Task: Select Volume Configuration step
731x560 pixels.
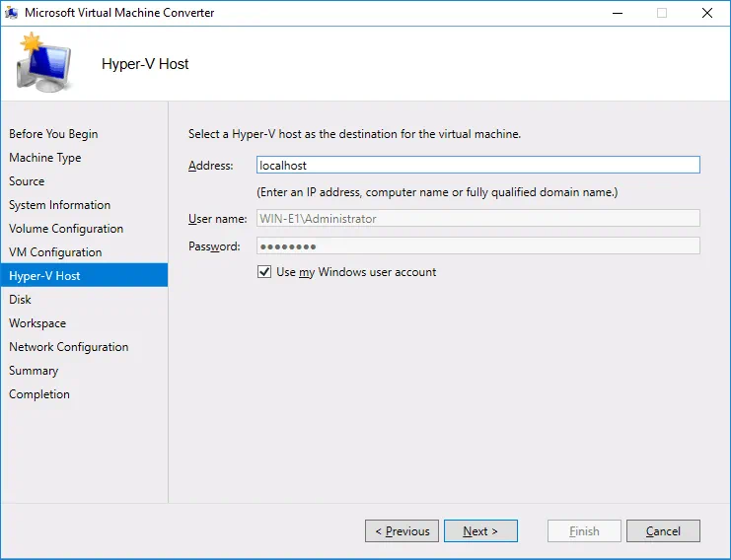Action: 66,229
